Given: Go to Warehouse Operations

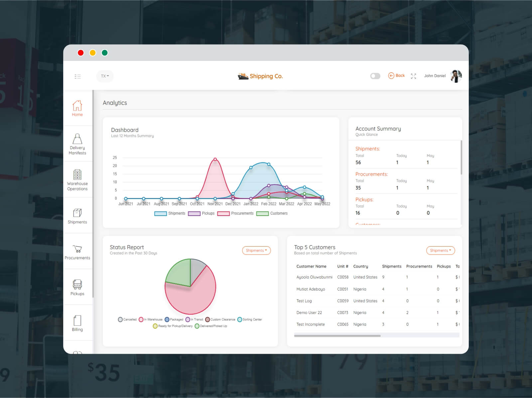Looking at the screenshot, I should (x=77, y=180).
